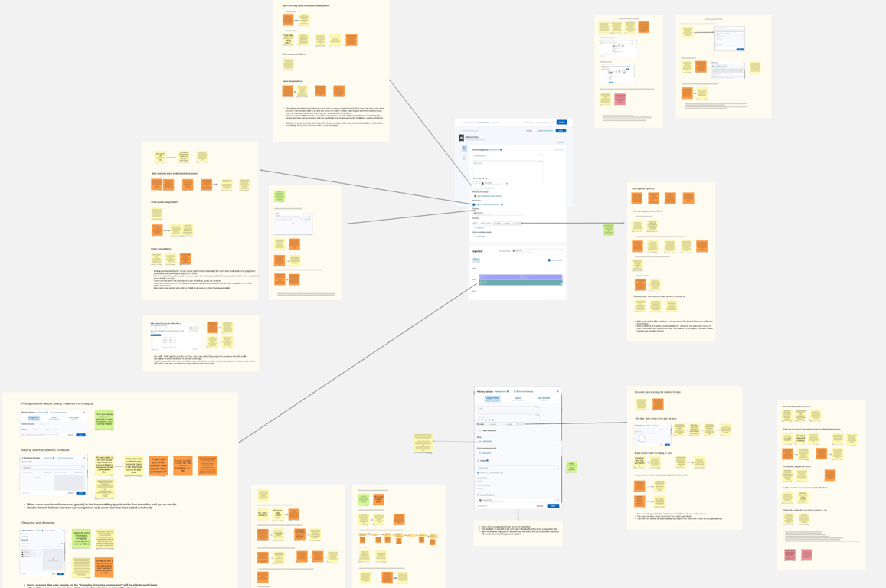Select the purple session block in the Agenda

[x=521, y=276]
